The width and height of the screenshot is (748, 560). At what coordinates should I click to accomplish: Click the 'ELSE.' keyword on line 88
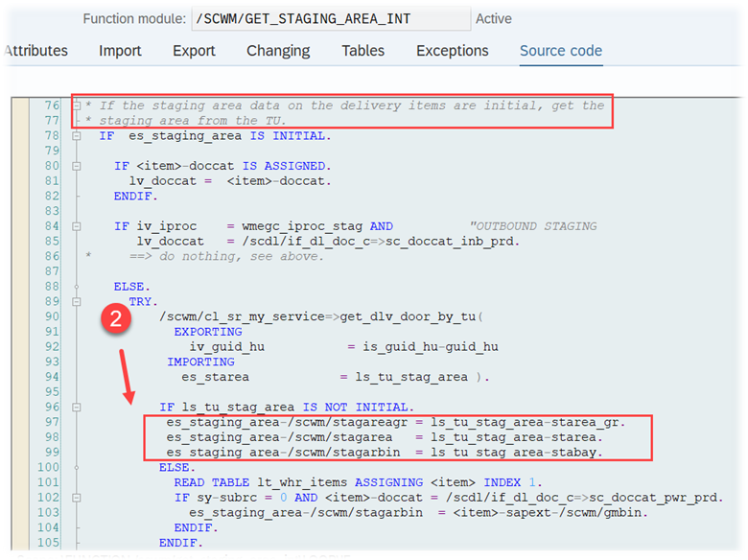click(x=131, y=287)
